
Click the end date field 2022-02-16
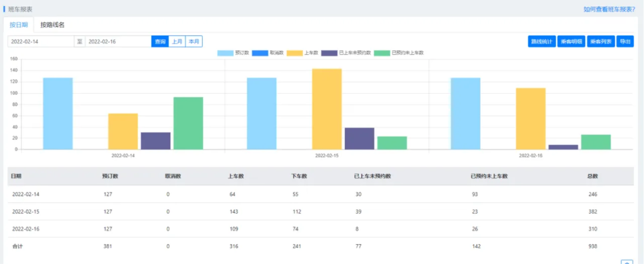(117, 42)
